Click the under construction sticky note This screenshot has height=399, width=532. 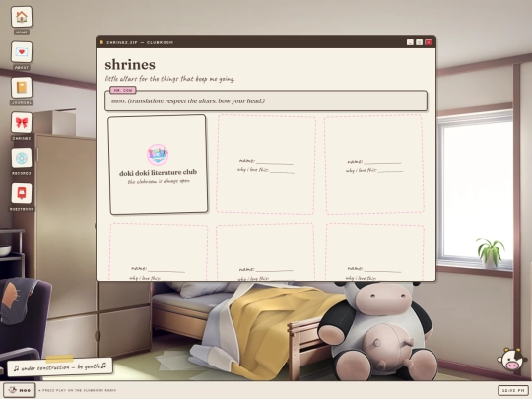point(60,367)
